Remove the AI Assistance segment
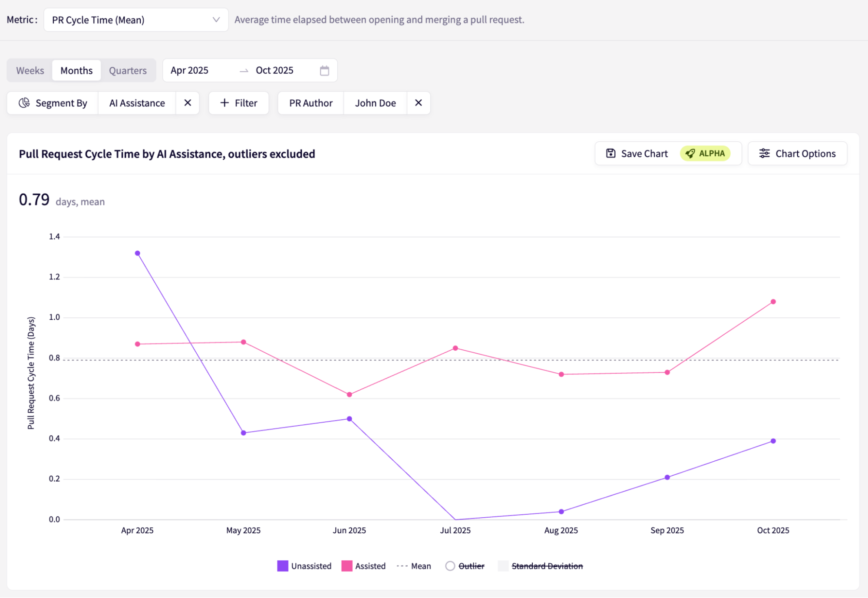The width and height of the screenshot is (868, 598). [188, 103]
